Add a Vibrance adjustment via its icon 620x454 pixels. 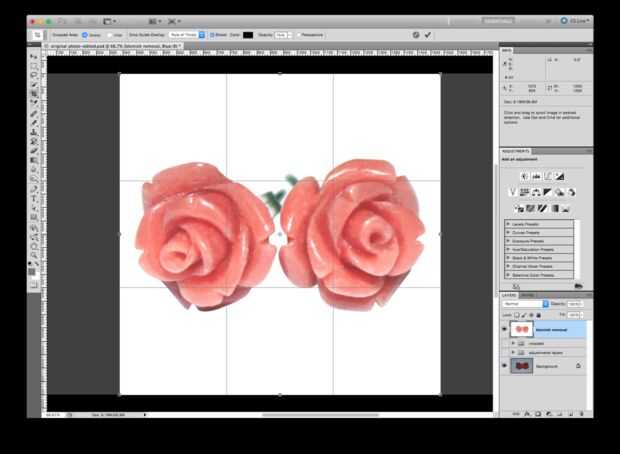pos(513,192)
